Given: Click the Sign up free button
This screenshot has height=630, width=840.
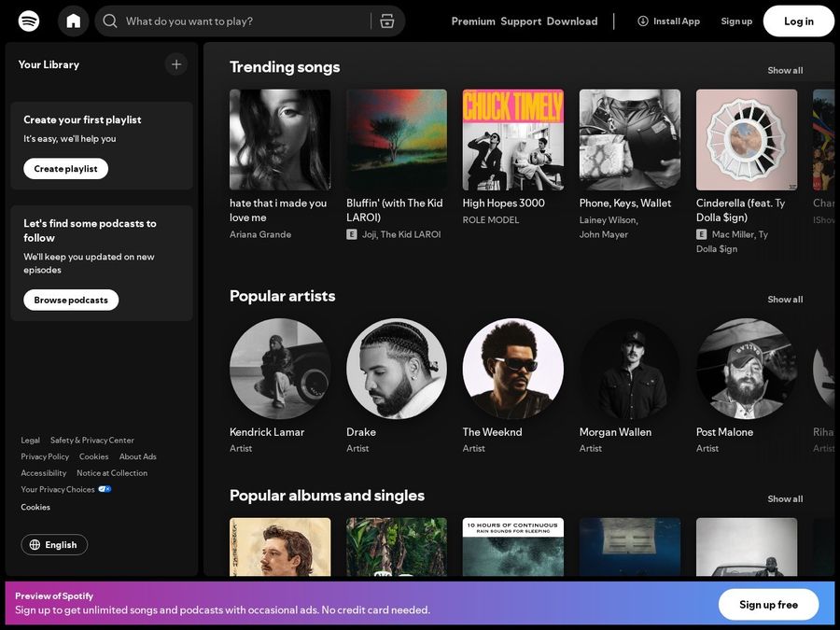Looking at the screenshot, I should point(768,605).
